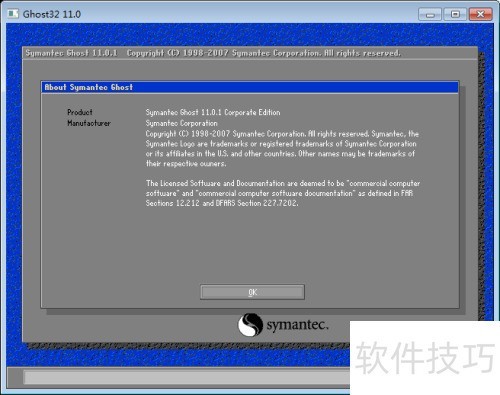
Task: Click the 'Ghost32 11.0' window title text
Action: (52, 14)
